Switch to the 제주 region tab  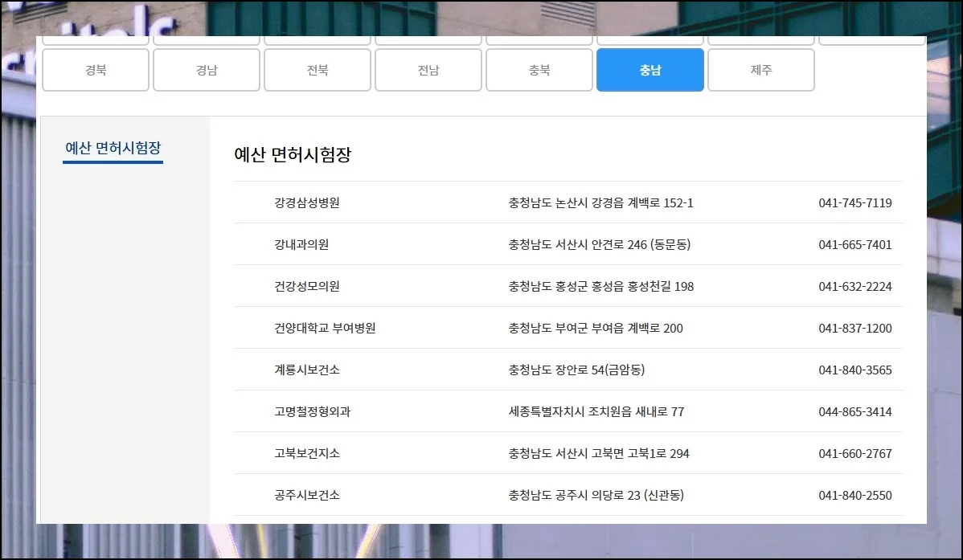(761, 70)
